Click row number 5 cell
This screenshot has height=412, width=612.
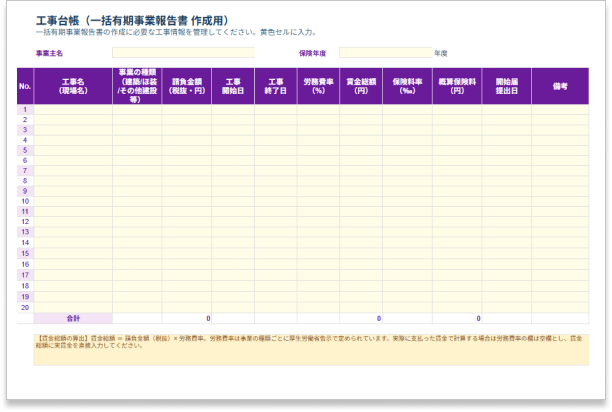25,150
